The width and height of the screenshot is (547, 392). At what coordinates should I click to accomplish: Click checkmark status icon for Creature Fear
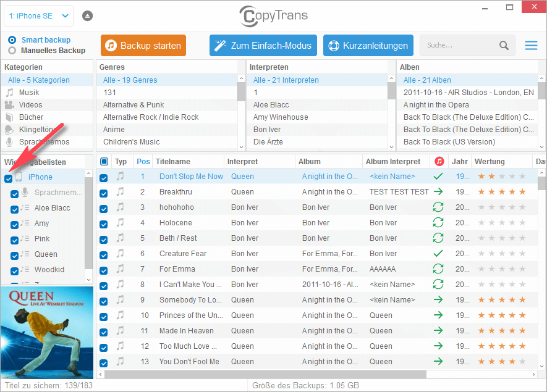pyautogui.click(x=438, y=253)
